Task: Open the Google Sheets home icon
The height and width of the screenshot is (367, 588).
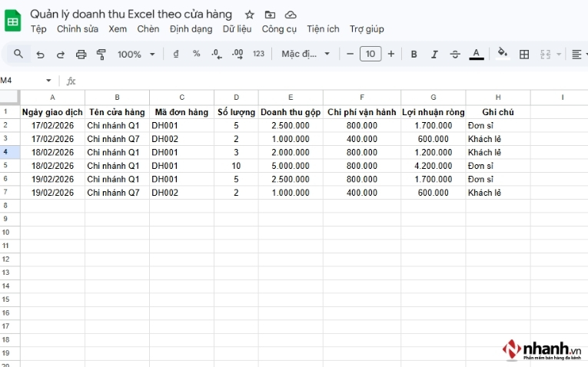Action: coord(13,21)
